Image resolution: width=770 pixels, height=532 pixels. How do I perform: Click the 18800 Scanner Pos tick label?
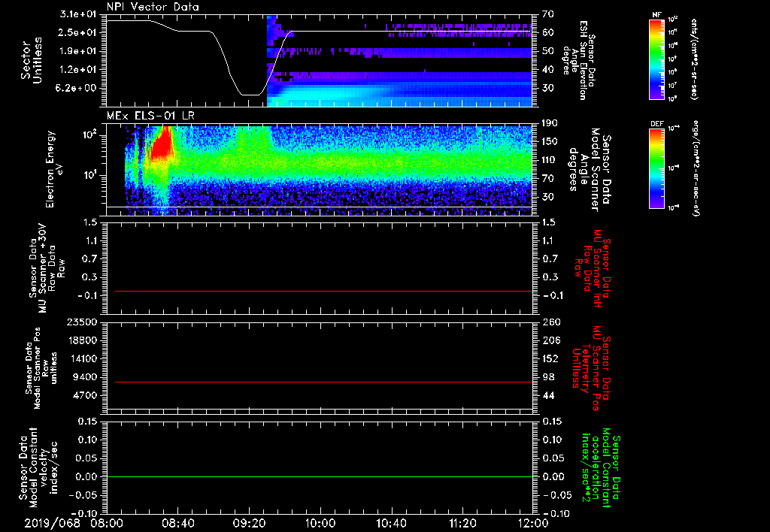click(82, 340)
